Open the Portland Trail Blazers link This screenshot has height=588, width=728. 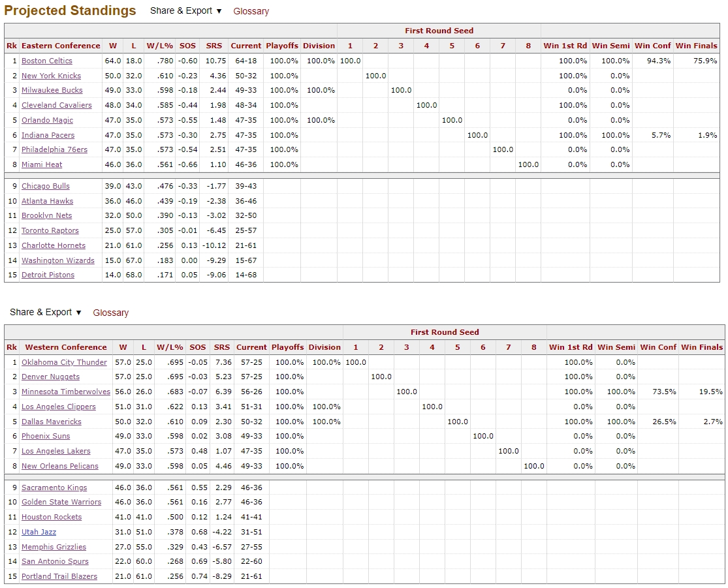click(x=59, y=576)
